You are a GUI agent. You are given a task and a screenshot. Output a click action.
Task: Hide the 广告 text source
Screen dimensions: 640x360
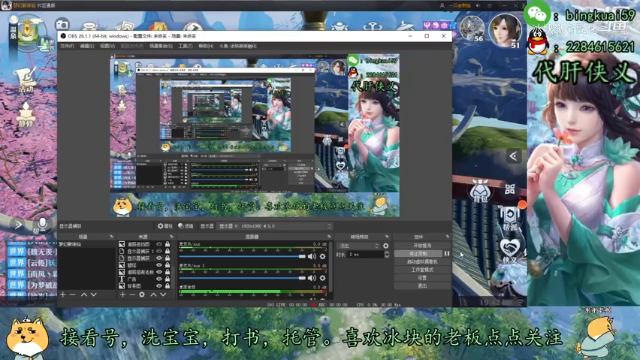[x=159, y=279]
